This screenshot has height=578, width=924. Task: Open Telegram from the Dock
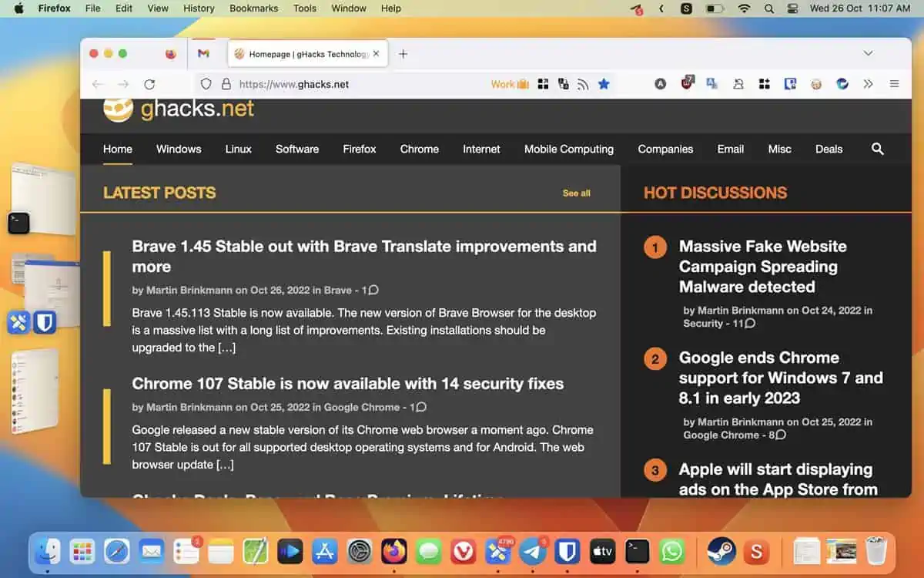click(533, 551)
